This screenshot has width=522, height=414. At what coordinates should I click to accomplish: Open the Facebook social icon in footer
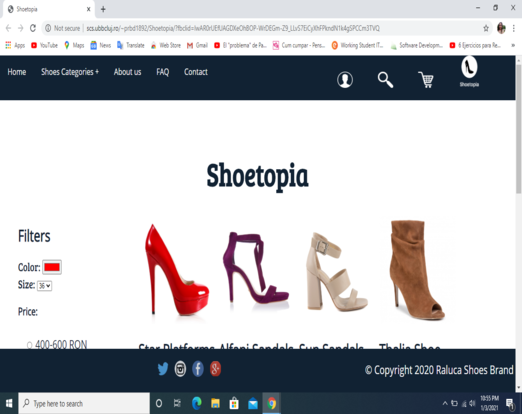coord(198,369)
